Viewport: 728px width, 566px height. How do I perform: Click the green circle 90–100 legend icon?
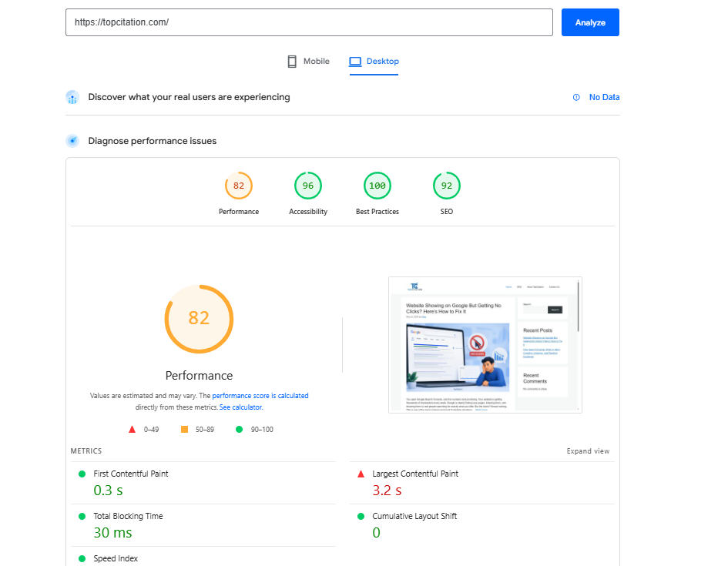[x=239, y=429]
